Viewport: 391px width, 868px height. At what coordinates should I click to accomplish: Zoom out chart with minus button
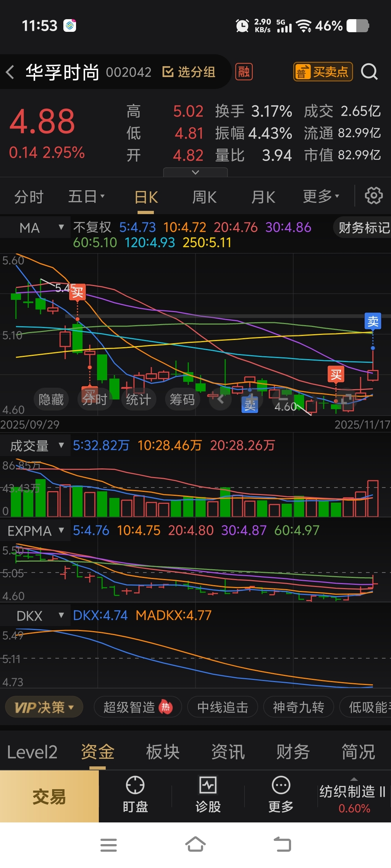click(x=283, y=399)
